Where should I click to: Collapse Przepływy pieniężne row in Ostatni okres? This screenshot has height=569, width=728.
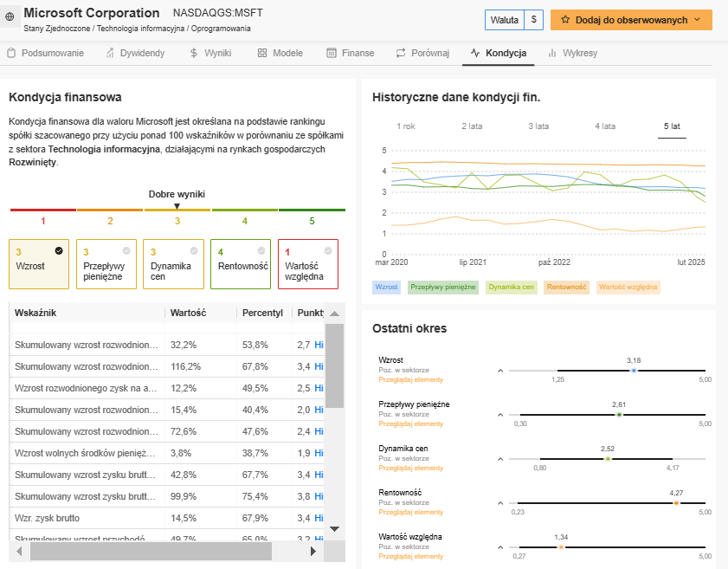500,415
